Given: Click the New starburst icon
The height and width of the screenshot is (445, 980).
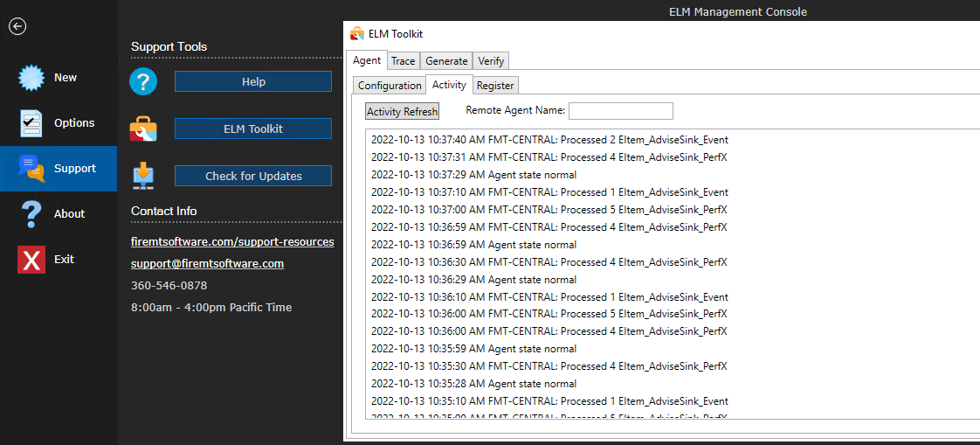Looking at the screenshot, I should (x=31, y=78).
